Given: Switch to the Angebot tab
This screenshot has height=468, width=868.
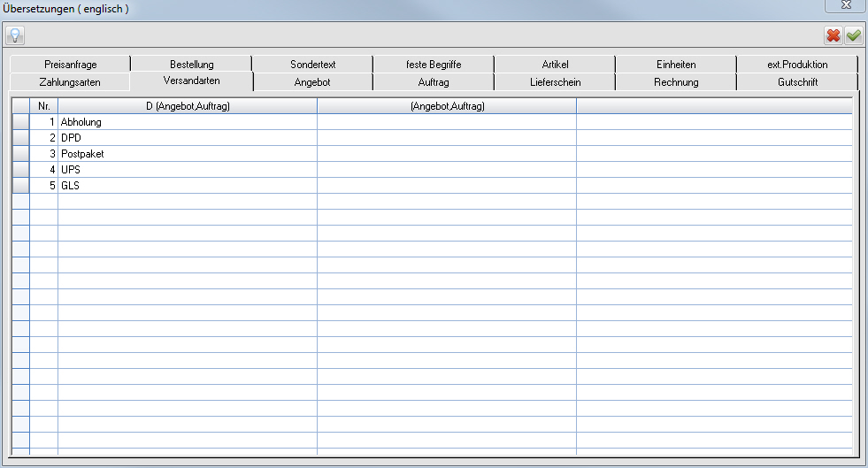Looking at the screenshot, I should point(312,82).
